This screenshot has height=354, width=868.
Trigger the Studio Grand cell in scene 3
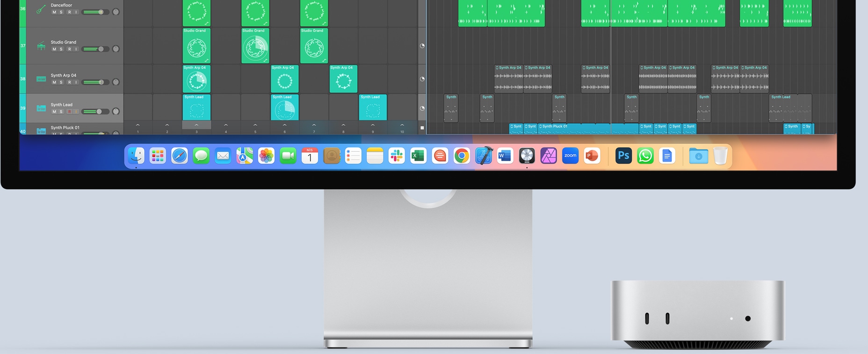coord(196,46)
